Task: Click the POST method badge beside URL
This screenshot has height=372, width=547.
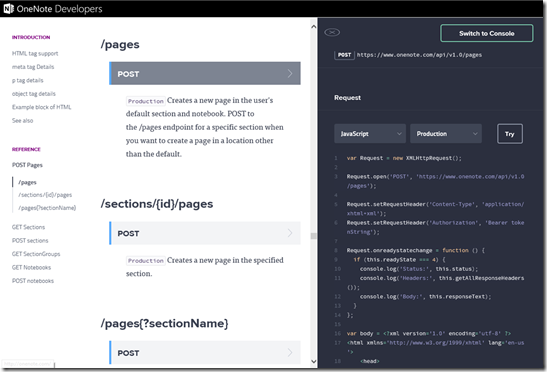Action: click(344, 55)
